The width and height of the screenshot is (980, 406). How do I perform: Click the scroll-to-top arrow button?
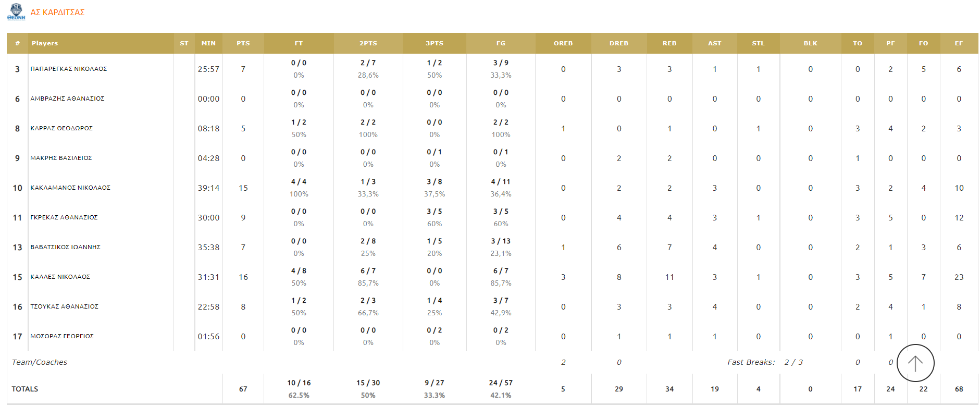(x=915, y=363)
